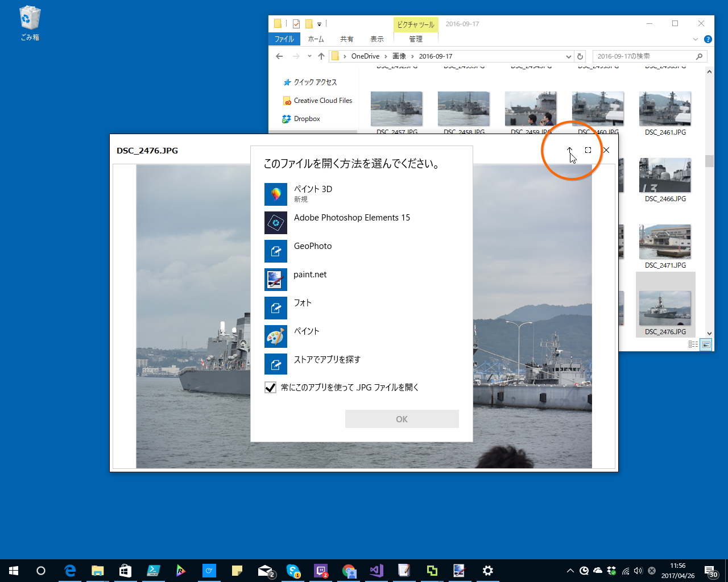The image size is (728, 582).
Task: Select the DSC_2471.JPG thumbnail
Action: (x=665, y=242)
